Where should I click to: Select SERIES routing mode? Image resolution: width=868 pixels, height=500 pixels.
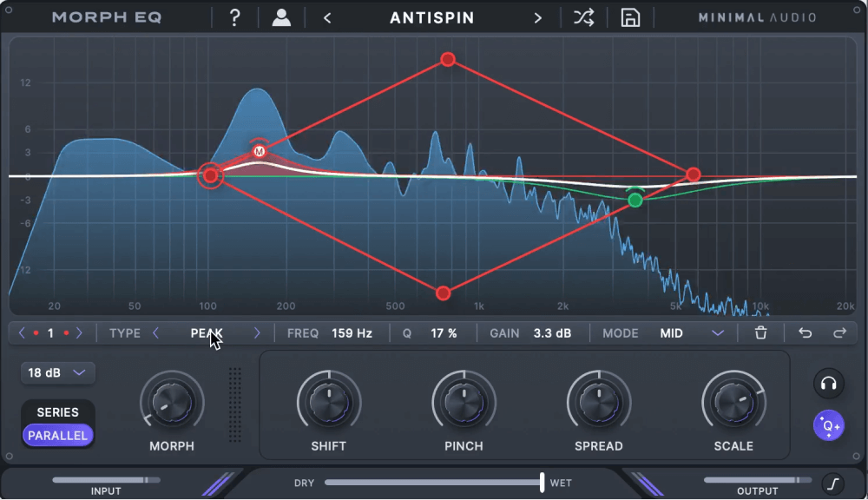pos(57,412)
